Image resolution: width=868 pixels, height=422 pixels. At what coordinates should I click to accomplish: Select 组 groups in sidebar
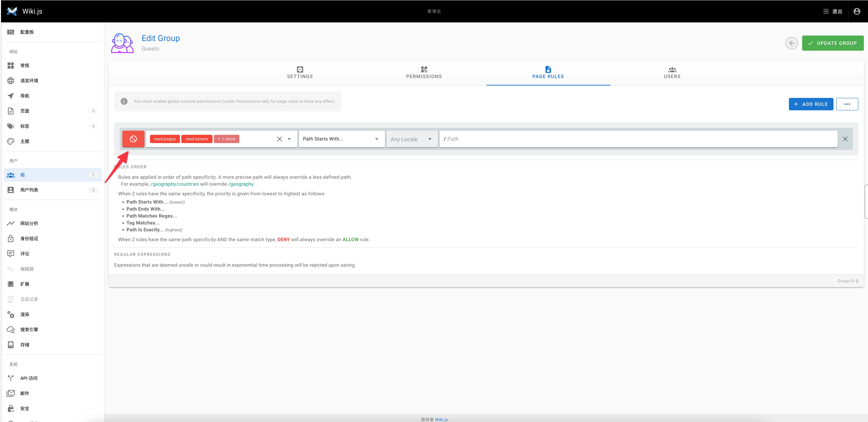point(53,175)
